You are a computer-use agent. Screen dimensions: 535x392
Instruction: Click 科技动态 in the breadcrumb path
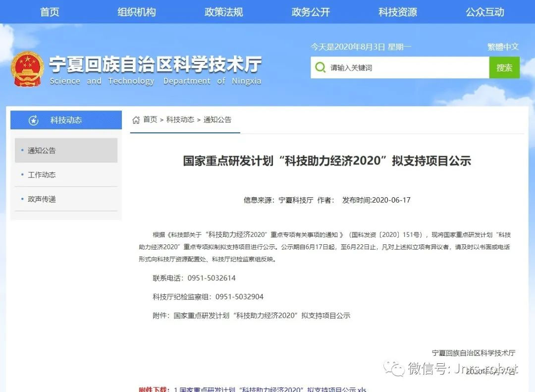[180, 120]
